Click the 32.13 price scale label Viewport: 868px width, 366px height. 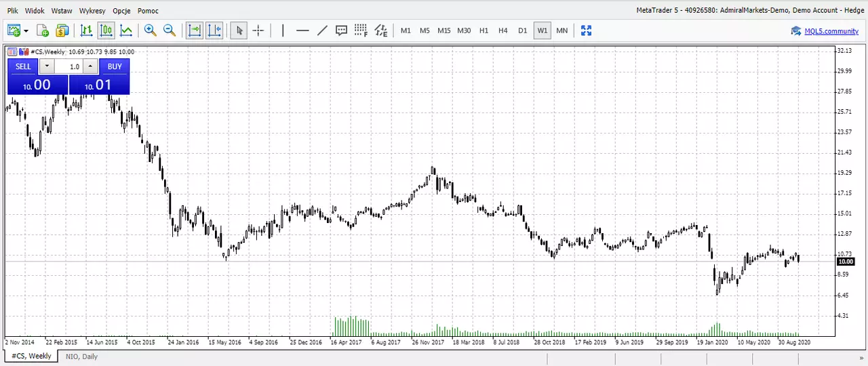pos(844,51)
